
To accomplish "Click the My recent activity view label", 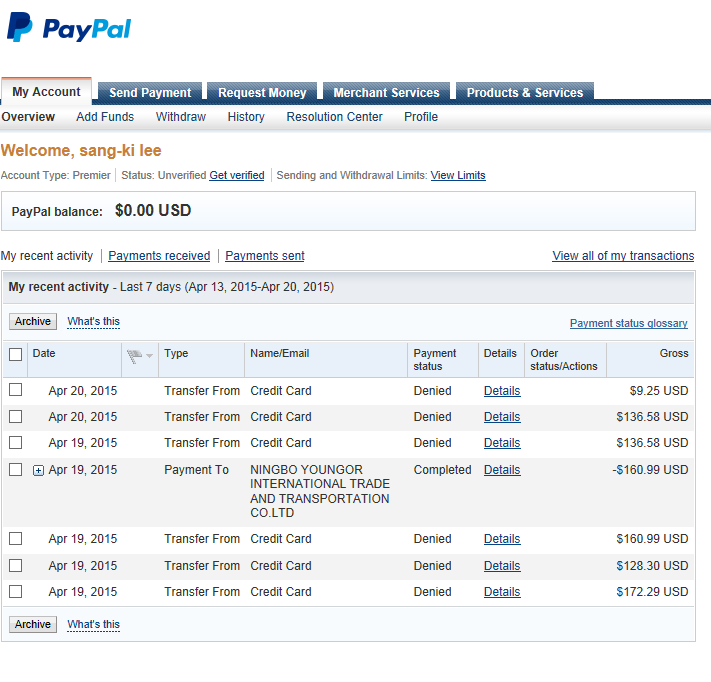I will click(x=47, y=256).
